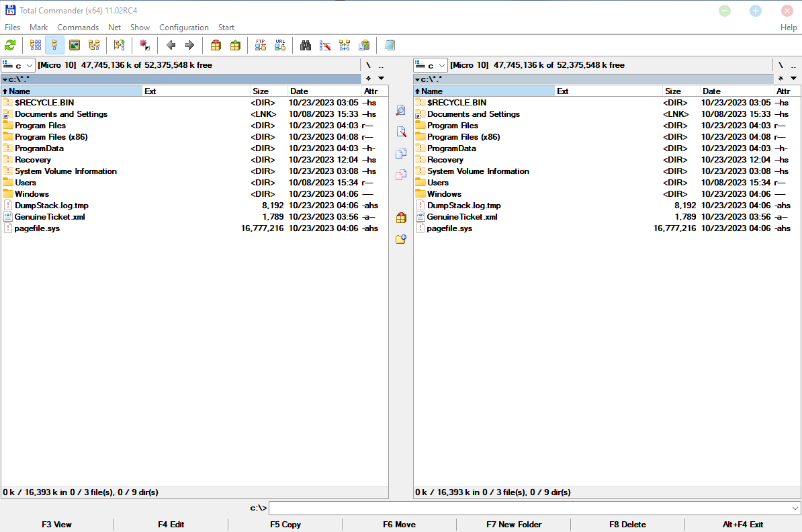Open the Commands menu
The width and height of the screenshot is (802, 532).
(x=78, y=27)
